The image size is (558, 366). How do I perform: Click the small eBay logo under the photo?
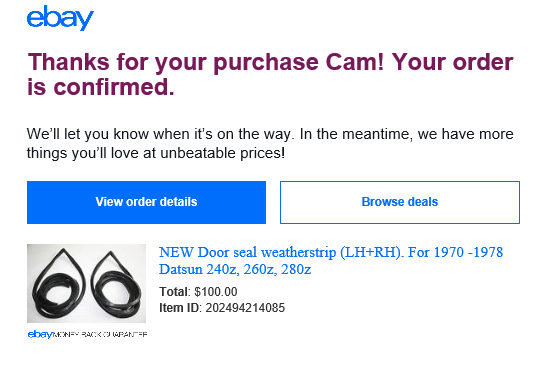click(40, 334)
